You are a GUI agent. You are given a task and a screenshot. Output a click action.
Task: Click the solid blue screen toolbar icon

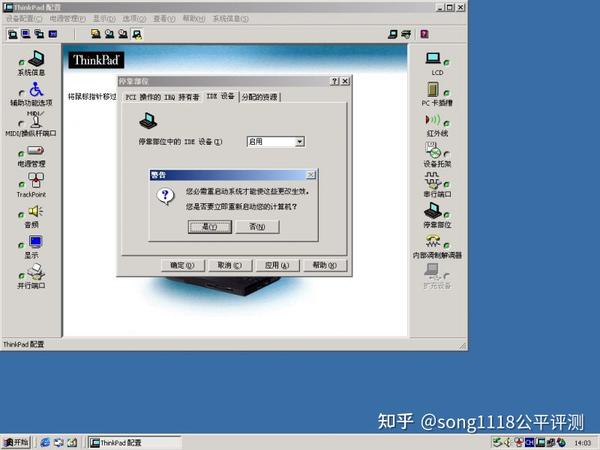pos(53,34)
